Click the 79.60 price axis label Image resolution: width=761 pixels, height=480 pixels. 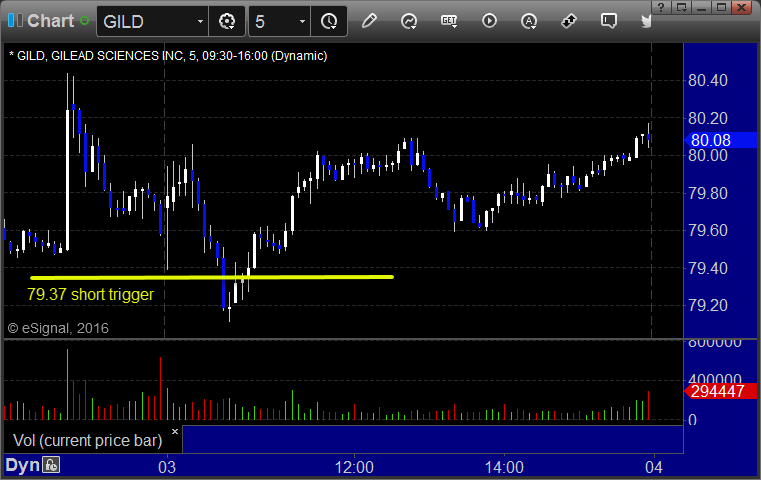coord(708,230)
